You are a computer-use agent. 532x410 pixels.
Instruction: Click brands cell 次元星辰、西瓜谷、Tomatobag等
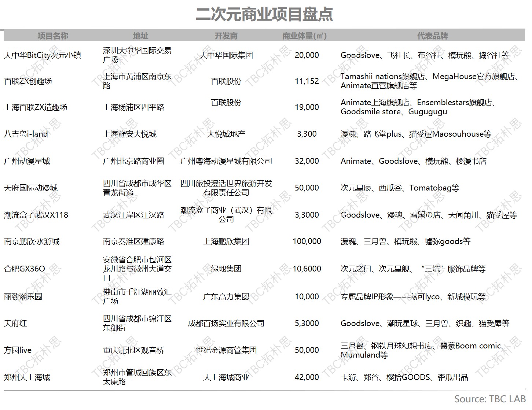pyautogui.click(x=400, y=188)
